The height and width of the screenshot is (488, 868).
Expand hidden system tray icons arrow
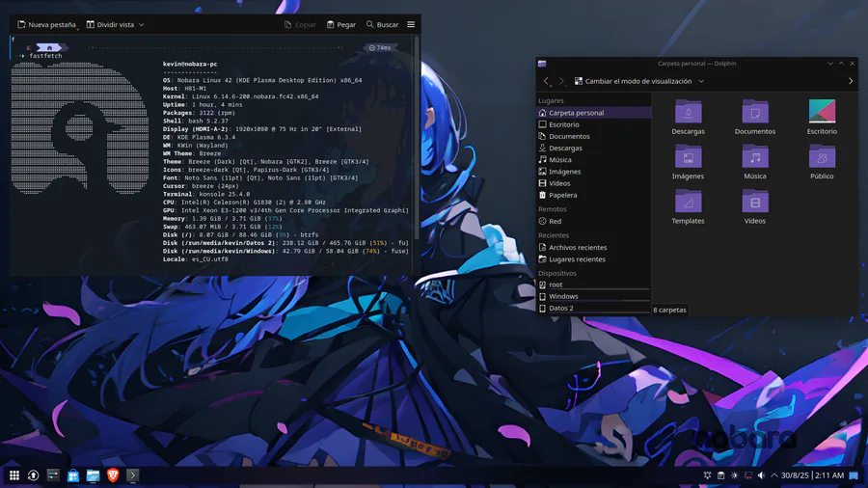point(773,475)
